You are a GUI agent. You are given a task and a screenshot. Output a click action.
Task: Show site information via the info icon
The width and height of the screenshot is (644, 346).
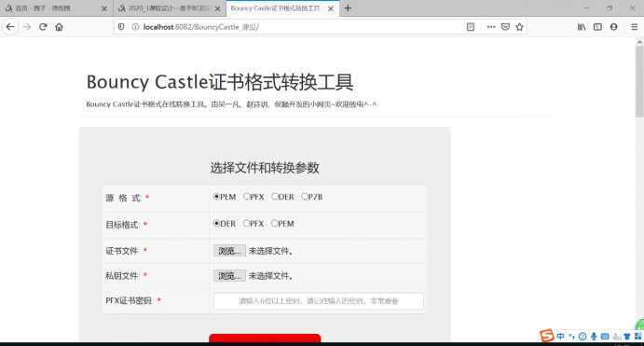[135, 27]
